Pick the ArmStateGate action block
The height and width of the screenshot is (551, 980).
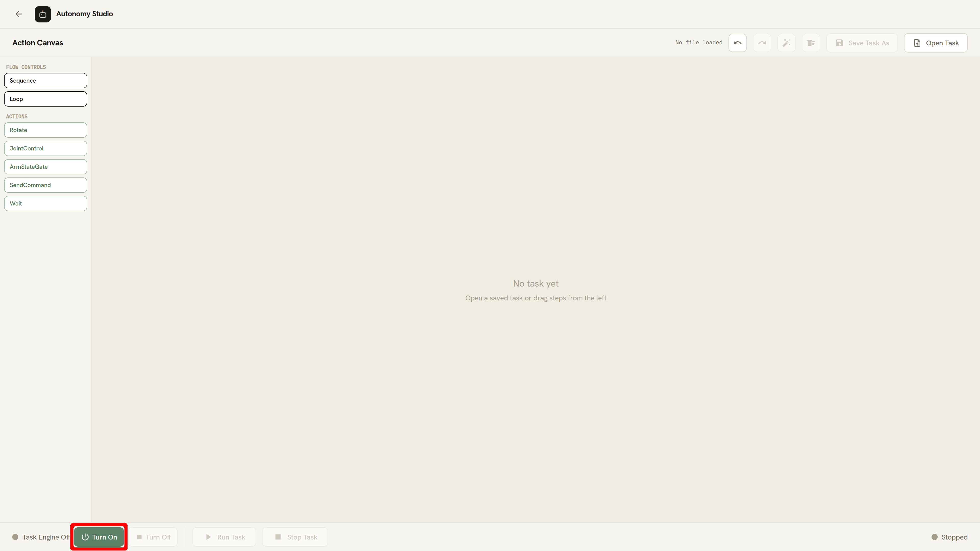click(46, 166)
